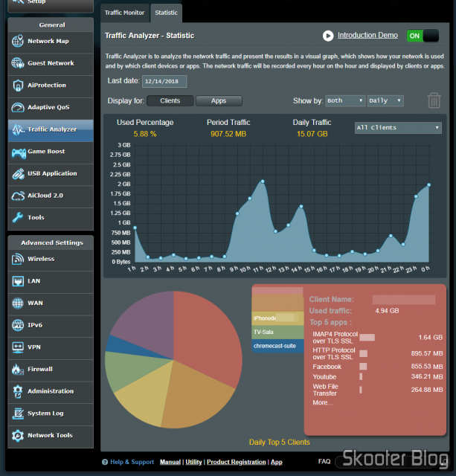Viewport: 456px width, 476px height.
Task: Turn off the Traffic Analyzer ON switch
Action: pos(423,36)
